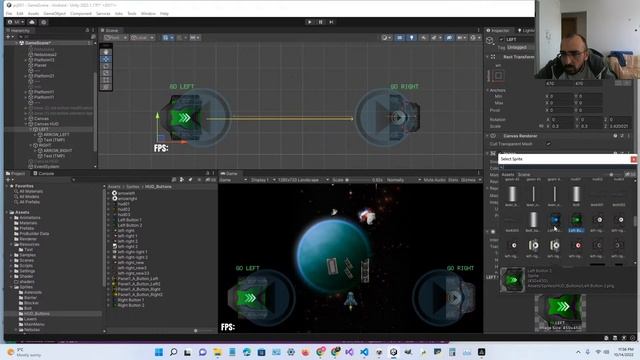Toggle Cull Transparent Mesh checkbox
This screenshot has height=360, width=640.
(548, 144)
